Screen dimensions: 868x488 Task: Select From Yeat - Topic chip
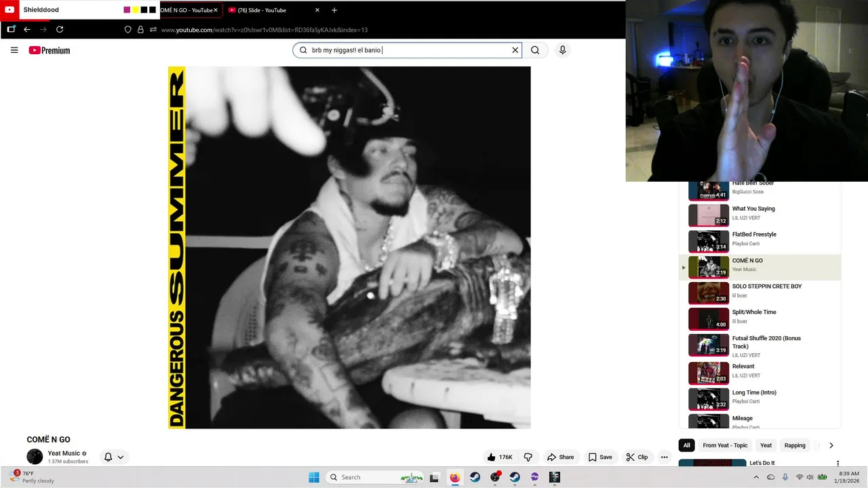click(x=725, y=445)
